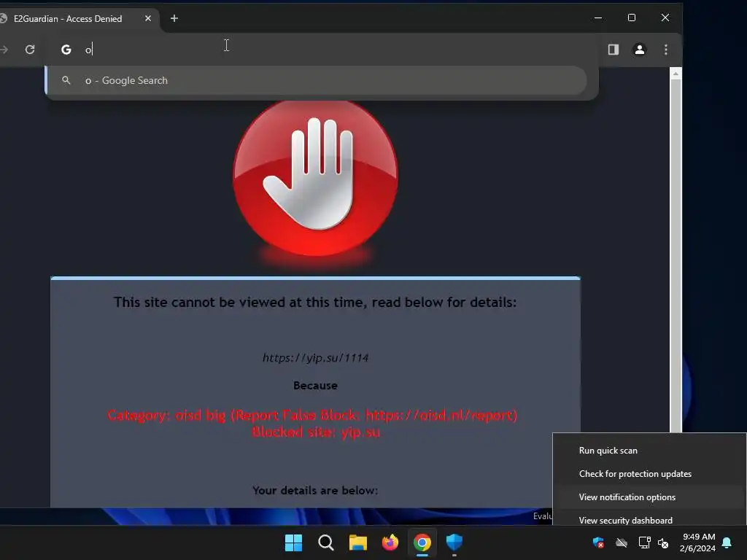Click the muted volume tray icon
This screenshot has height=560, width=747.
point(663,542)
